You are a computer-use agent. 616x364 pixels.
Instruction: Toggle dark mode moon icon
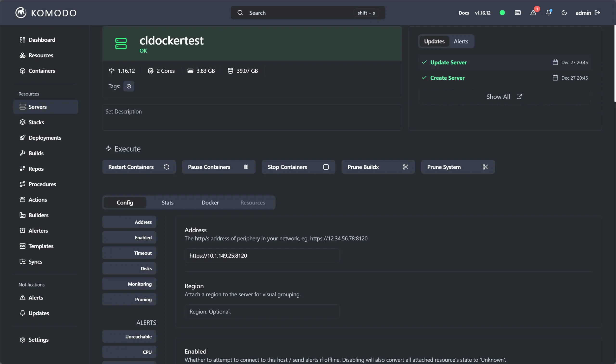pyautogui.click(x=564, y=13)
